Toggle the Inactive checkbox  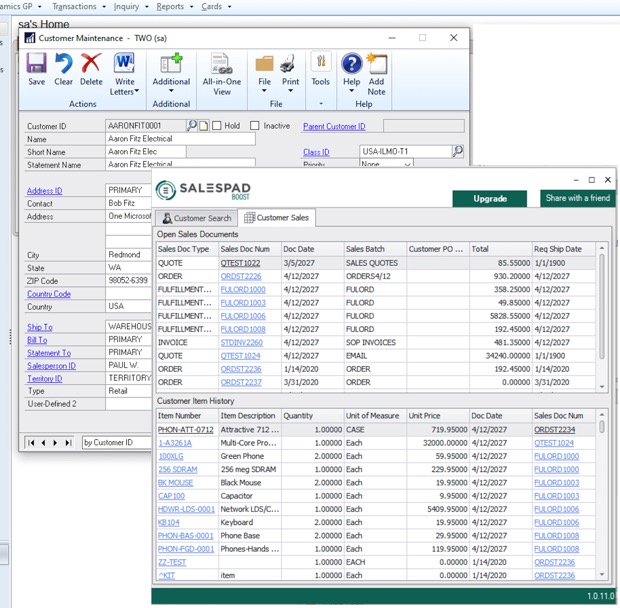point(255,126)
